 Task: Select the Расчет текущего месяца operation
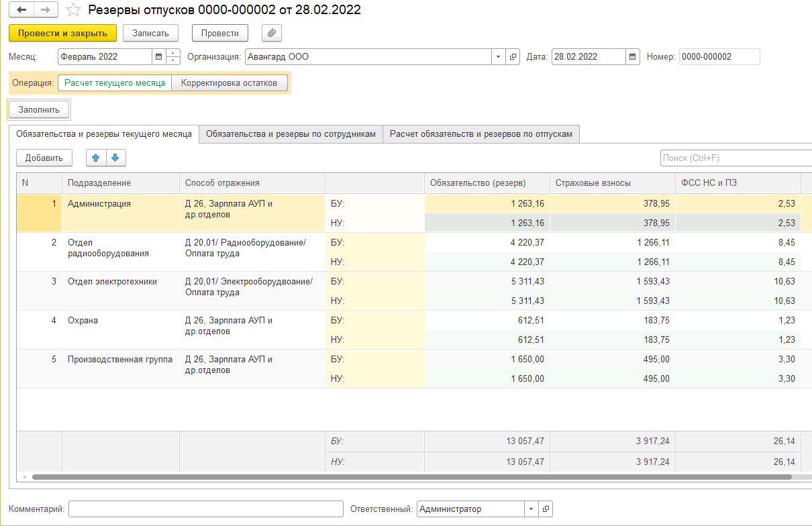115,83
